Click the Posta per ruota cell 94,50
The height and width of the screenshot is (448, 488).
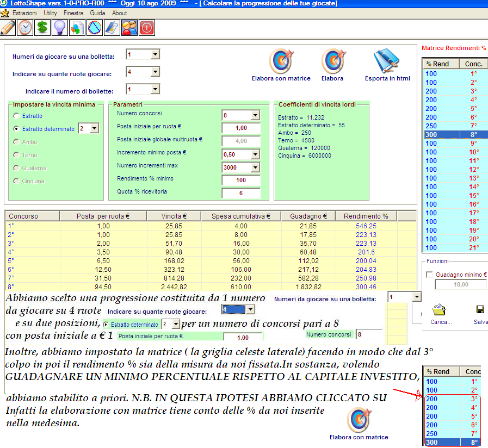(x=103, y=287)
